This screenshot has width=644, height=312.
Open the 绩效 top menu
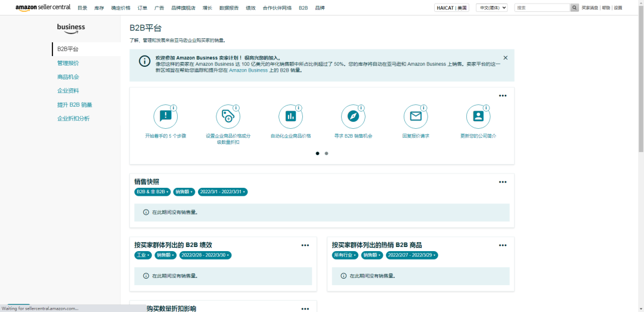coord(250,8)
